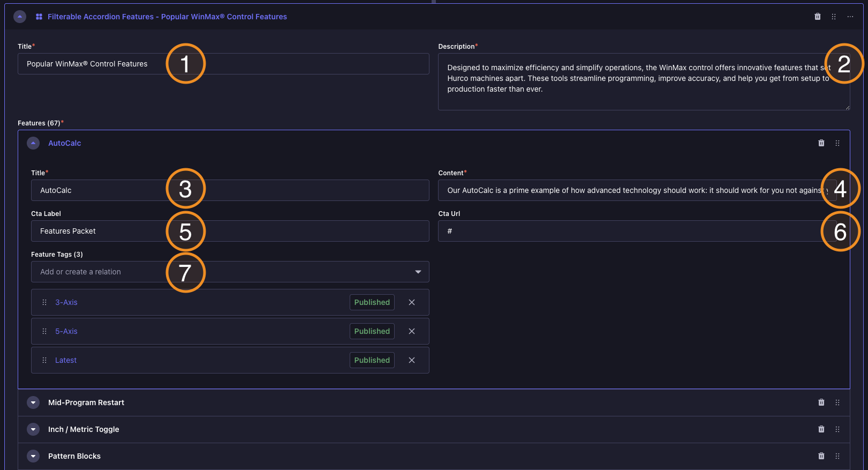Edit the AutoCalc Title field
Screen dimensions: 868x470
pyautogui.click(x=230, y=190)
